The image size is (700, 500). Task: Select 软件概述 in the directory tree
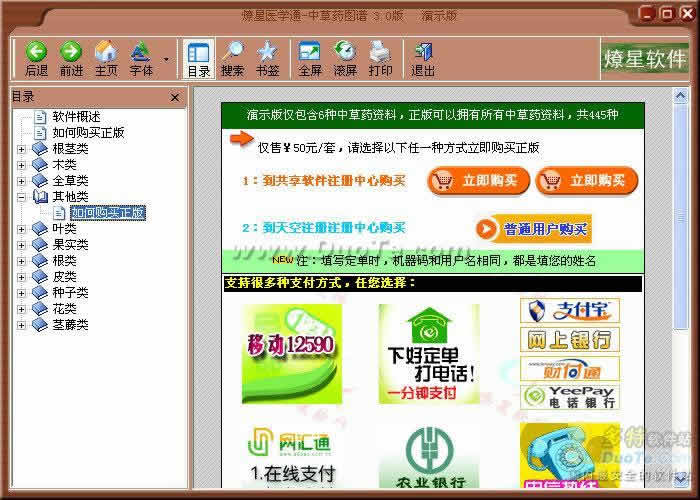pos(78,116)
